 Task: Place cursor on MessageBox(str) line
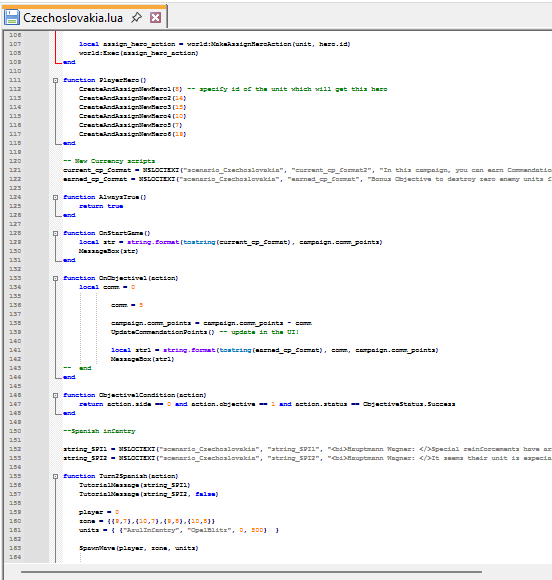point(108,252)
